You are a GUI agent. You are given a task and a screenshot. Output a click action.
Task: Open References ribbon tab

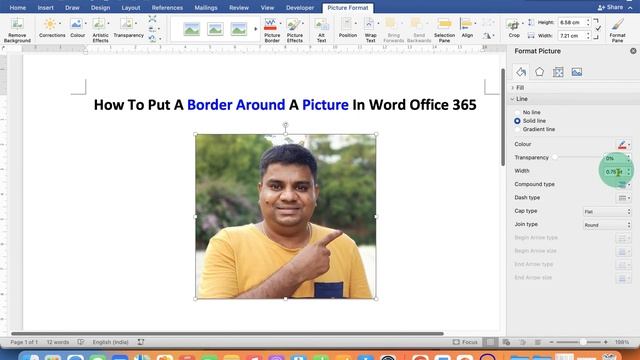[167, 8]
